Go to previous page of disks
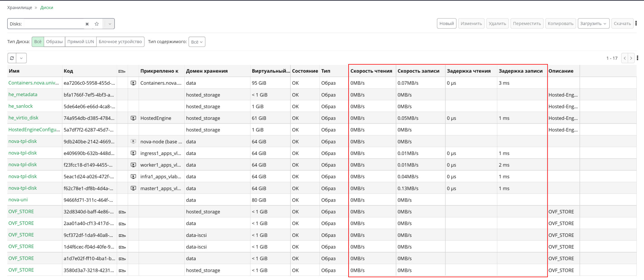The height and width of the screenshot is (280, 644). (625, 58)
